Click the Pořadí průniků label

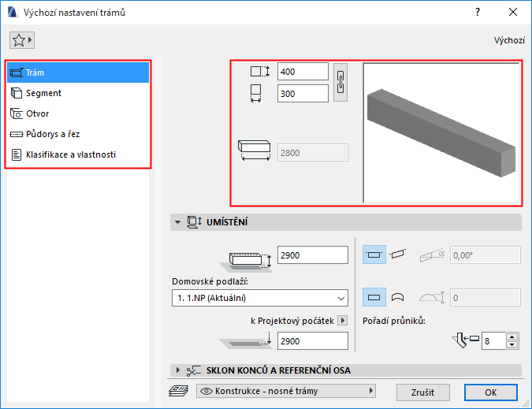(x=394, y=321)
